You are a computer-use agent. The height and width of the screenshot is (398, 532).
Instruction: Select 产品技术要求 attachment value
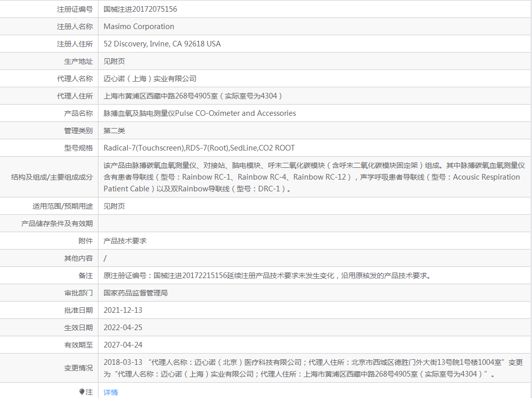125,241
